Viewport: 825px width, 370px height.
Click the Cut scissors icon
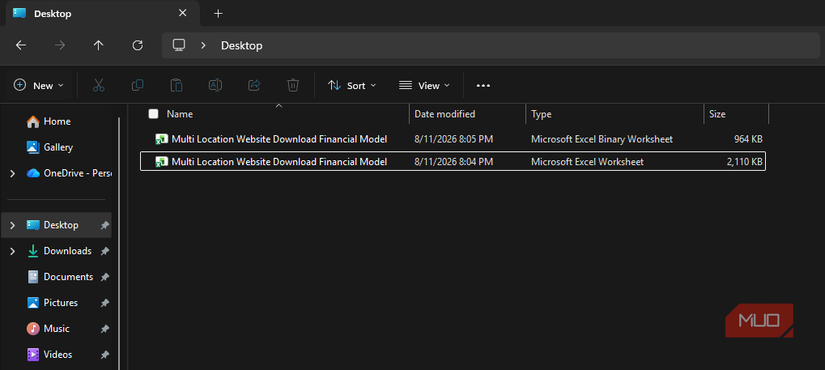[x=98, y=85]
